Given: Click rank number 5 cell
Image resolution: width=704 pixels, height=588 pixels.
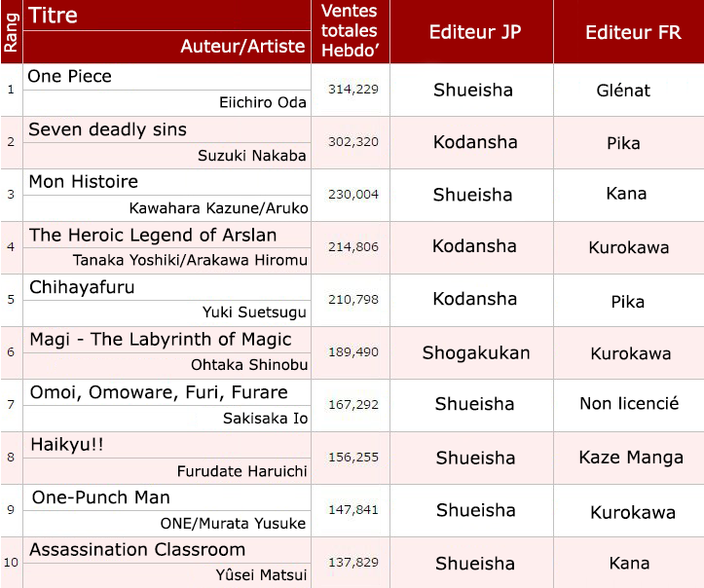Looking at the screenshot, I should (11, 300).
